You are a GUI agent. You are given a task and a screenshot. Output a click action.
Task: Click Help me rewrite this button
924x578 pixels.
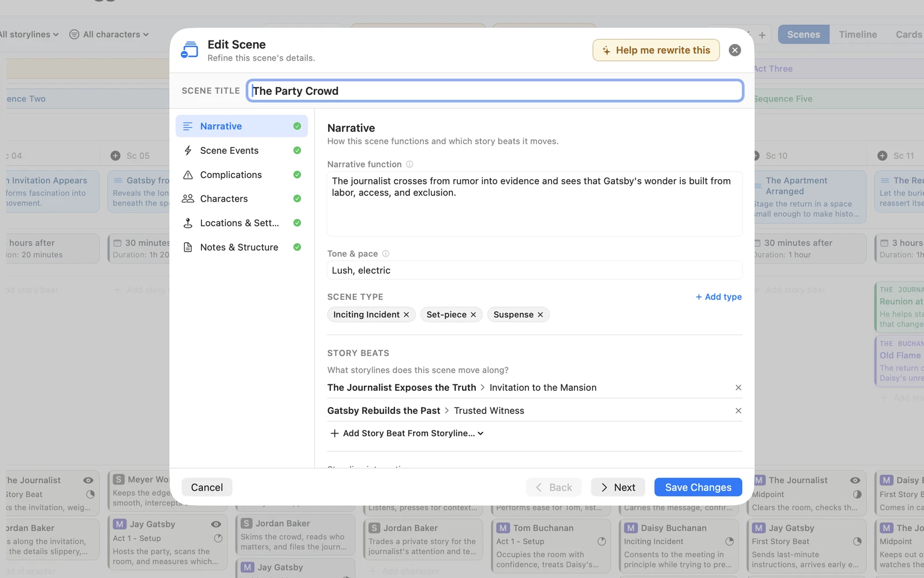coord(656,50)
